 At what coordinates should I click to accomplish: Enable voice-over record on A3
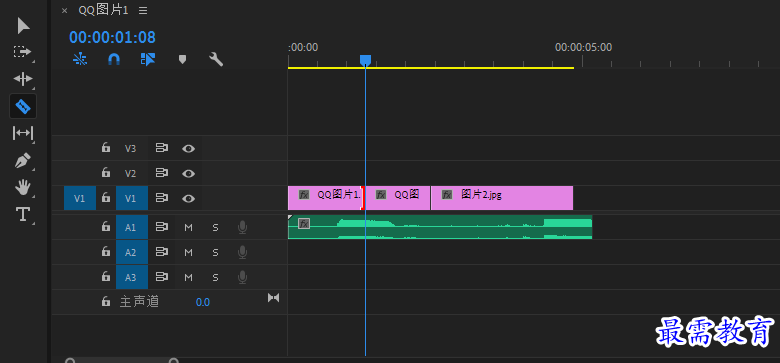pyautogui.click(x=242, y=277)
